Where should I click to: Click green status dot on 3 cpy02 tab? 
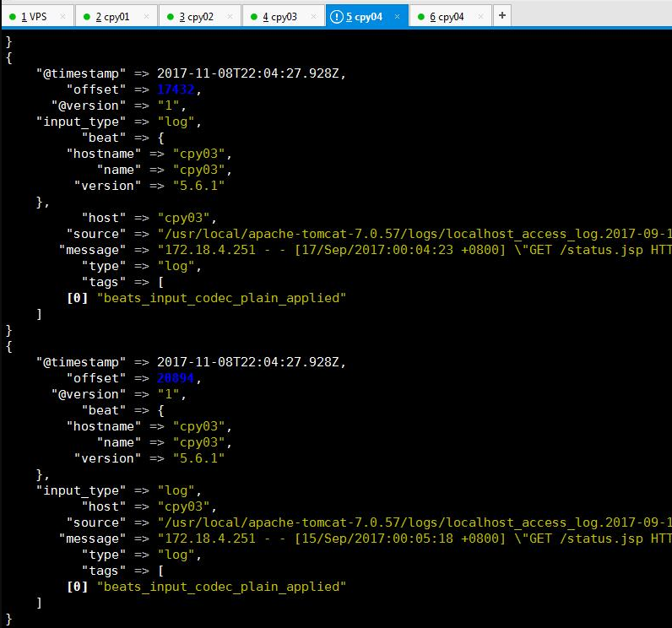[171, 17]
